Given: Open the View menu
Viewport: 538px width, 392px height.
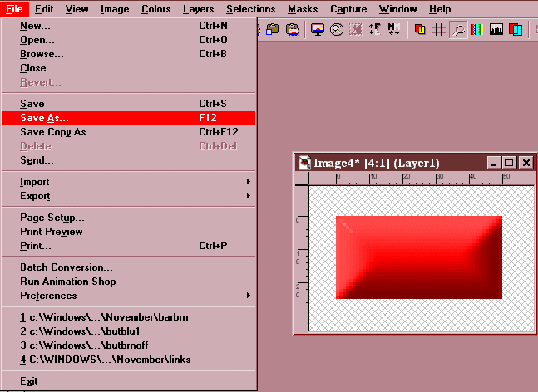Looking at the screenshot, I should coord(77,9).
